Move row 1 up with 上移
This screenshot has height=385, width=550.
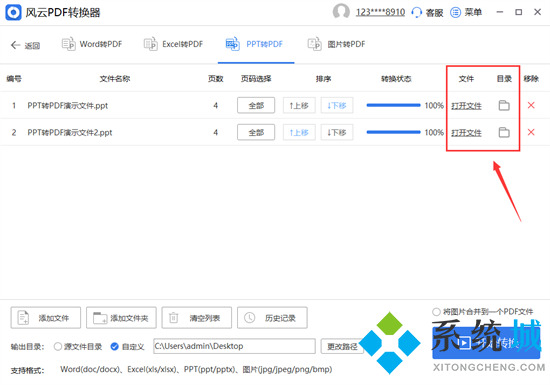coord(299,105)
